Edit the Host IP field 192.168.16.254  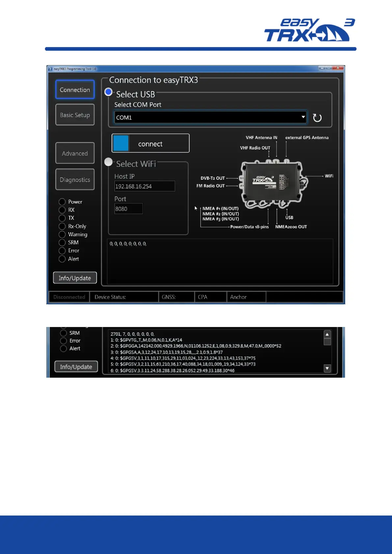tap(144, 186)
